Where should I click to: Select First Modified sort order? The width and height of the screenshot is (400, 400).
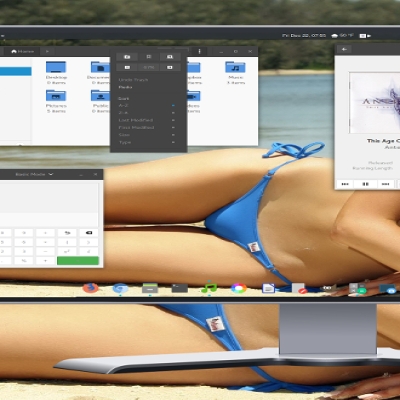pyautogui.click(x=148, y=127)
